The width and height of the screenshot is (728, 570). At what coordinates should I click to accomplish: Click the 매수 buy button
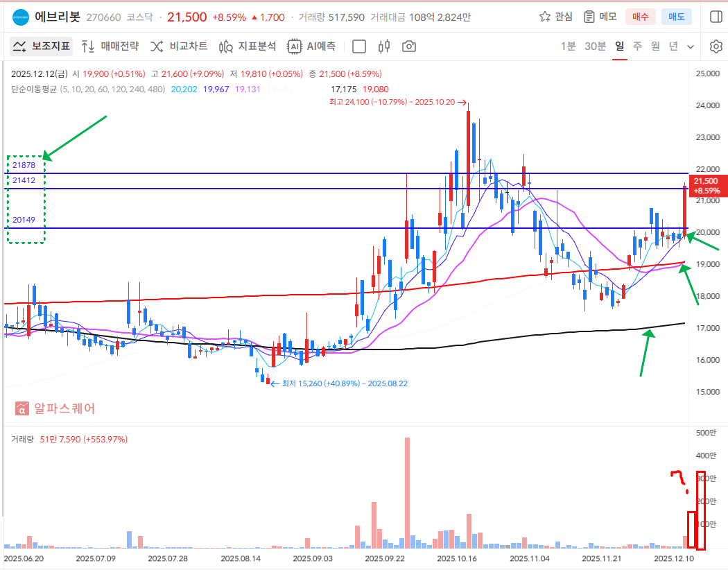639,17
